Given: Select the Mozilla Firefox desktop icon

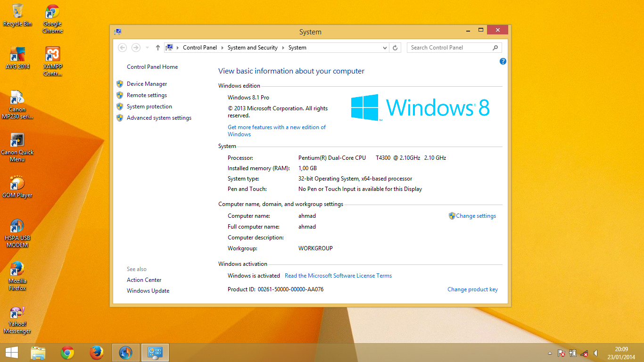Looking at the screenshot, I should [x=17, y=276].
